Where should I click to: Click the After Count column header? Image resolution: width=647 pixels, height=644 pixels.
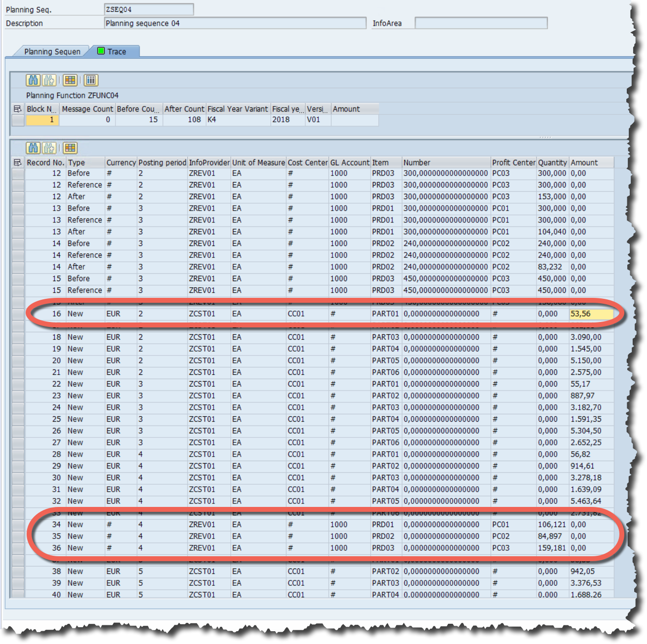(x=184, y=109)
